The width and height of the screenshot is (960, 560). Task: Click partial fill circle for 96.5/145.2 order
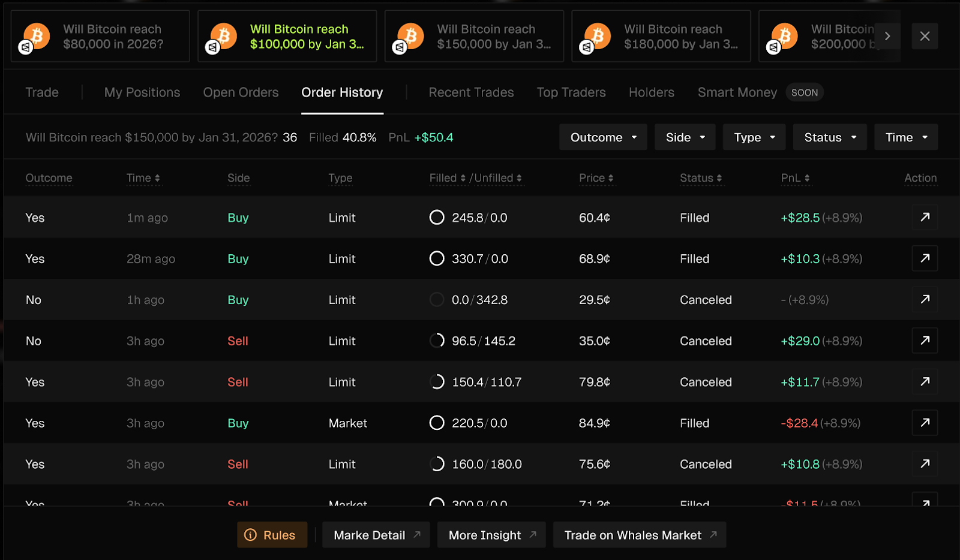(x=437, y=341)
